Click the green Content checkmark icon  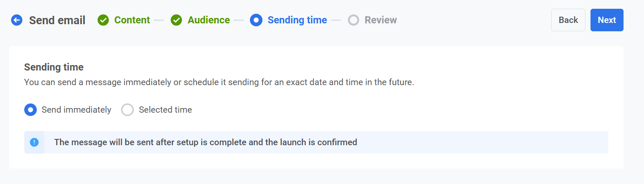tap(103, 20)
